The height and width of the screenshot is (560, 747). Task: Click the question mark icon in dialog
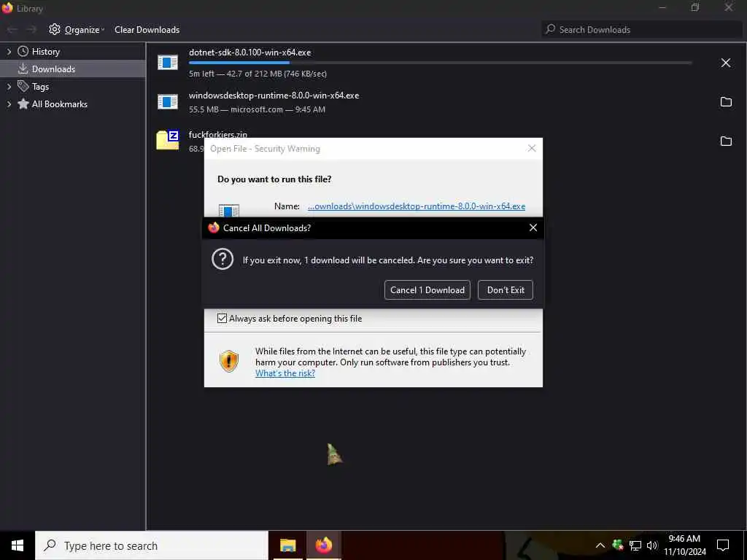coord(222,259)
